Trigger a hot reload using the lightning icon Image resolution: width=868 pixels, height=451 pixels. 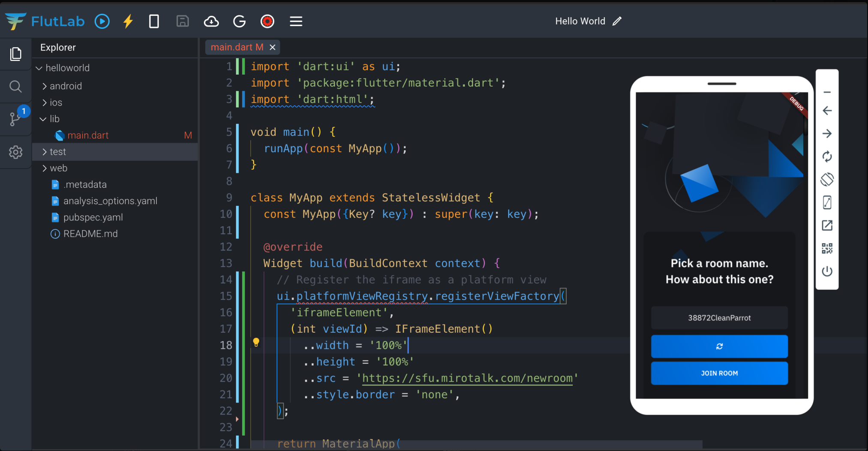tap(128, 21)
